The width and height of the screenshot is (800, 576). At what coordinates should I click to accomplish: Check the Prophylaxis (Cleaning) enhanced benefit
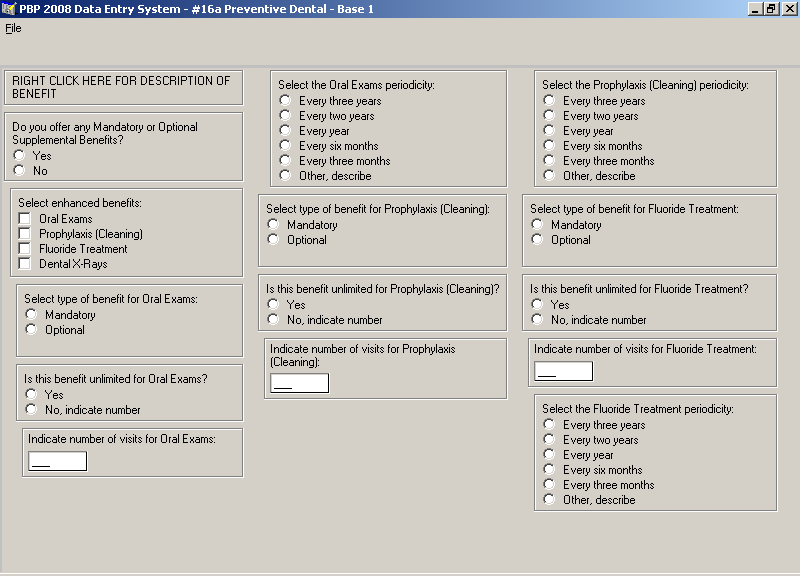[x=24, y=234]
